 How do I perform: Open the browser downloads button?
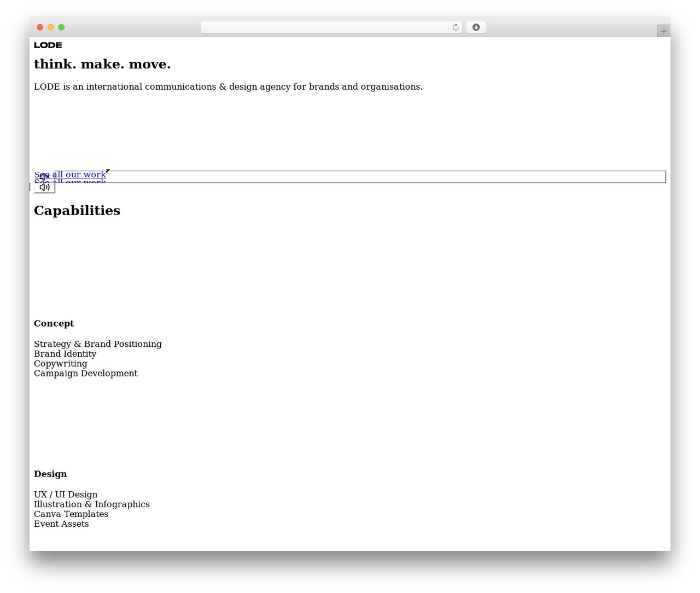[476, 27]
